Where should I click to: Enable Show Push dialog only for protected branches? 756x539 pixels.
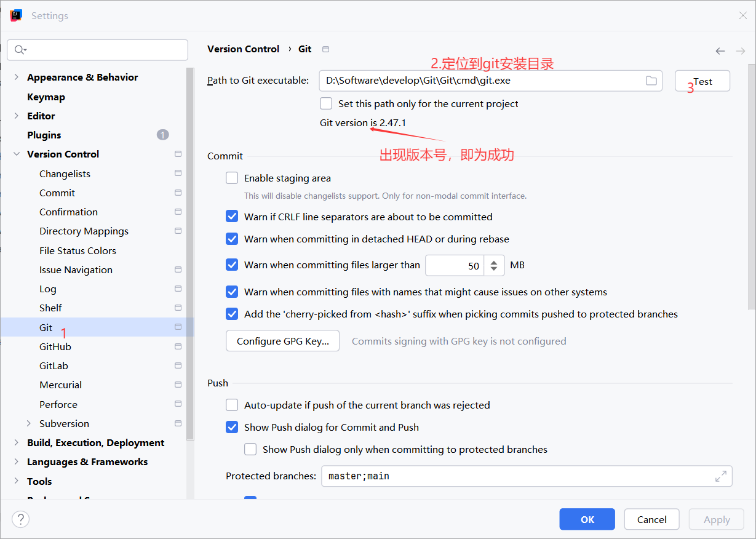[x=250, y=449]
